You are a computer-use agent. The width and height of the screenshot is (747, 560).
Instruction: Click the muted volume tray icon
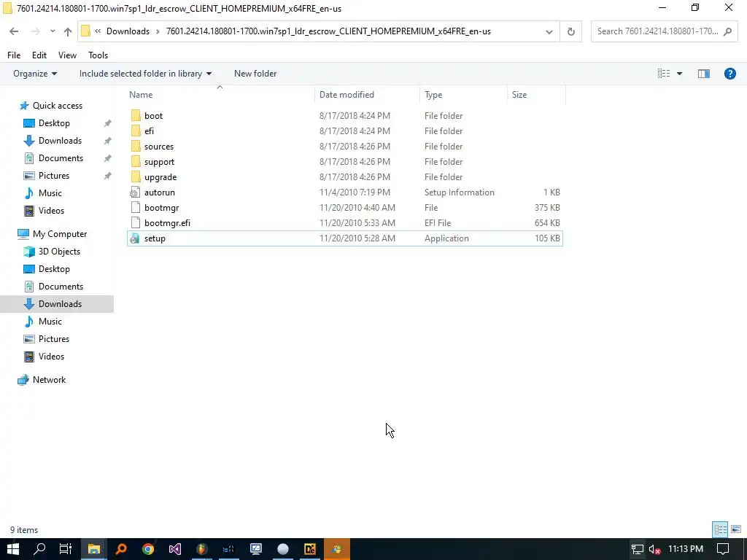[654, 550]
